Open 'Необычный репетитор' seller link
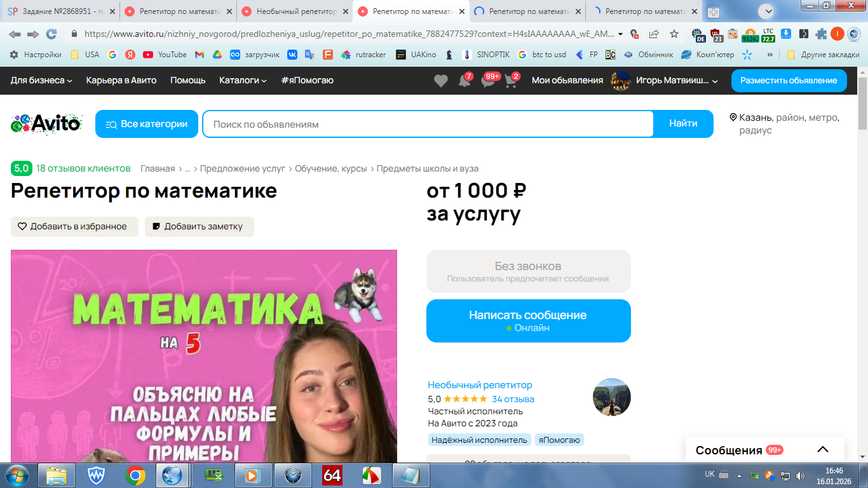Viewport: 868px width, 488px height. pyautogui.click(x=480, y=385)
